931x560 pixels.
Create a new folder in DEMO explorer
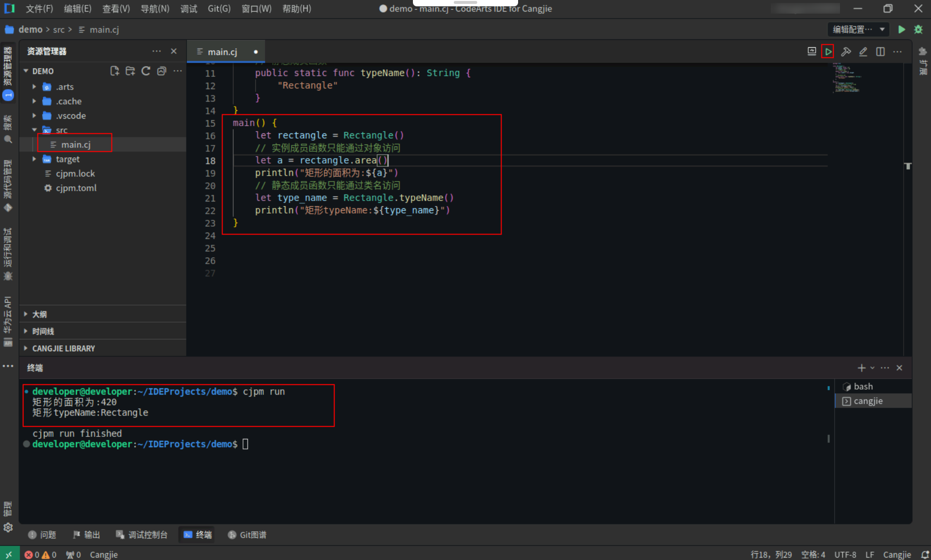[x=130, y=71]
